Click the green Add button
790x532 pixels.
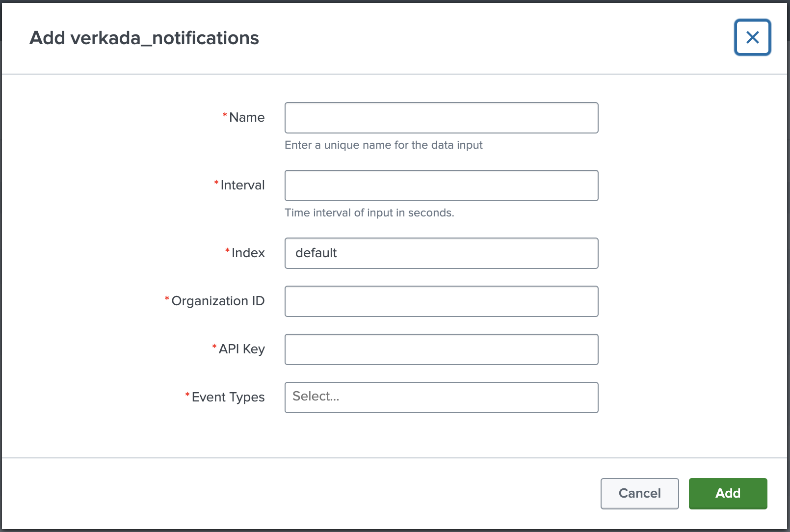728,493
